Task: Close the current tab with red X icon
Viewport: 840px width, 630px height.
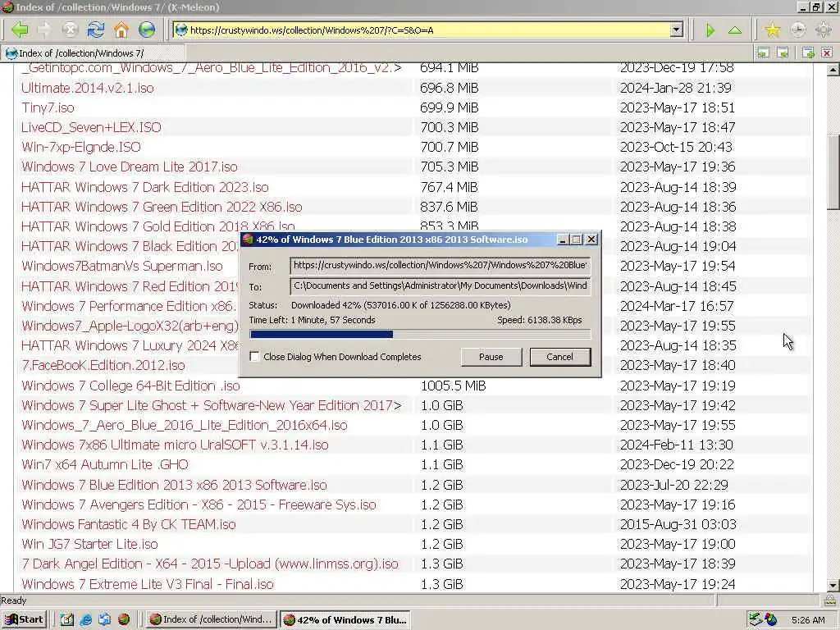Action: pos(827,53)
